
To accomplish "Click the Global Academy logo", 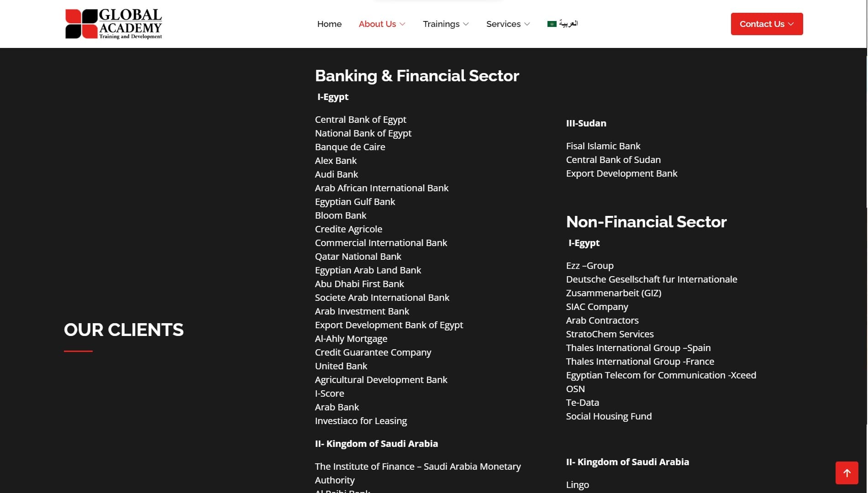I will tap(114, 24).
